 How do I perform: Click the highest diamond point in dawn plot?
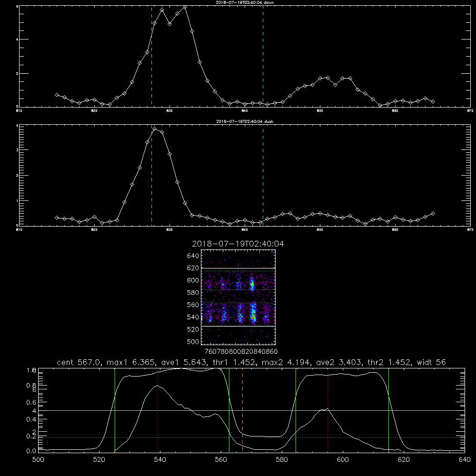pyautogui.click(x=185, y=7)
